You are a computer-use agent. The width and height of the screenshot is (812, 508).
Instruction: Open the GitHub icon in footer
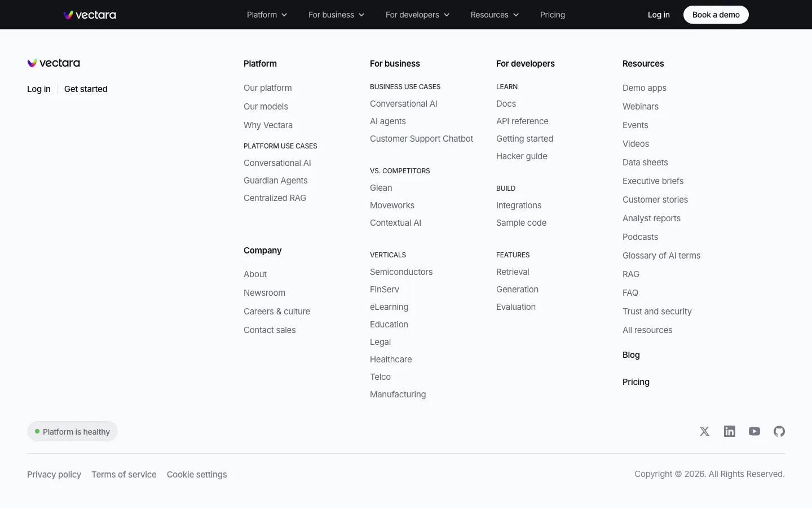click(779, 431)
